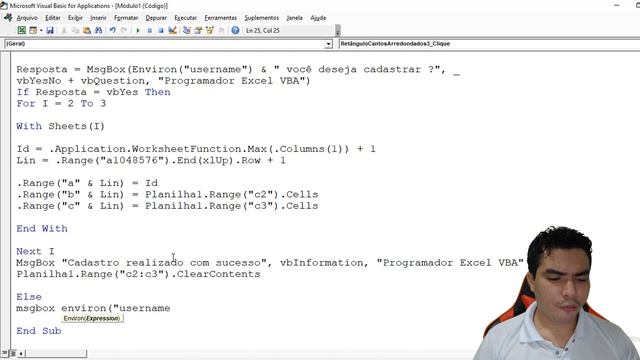Switch to Excel with the View Microsoft Excel icon
640x360 pixels.
tap(22, 30)
